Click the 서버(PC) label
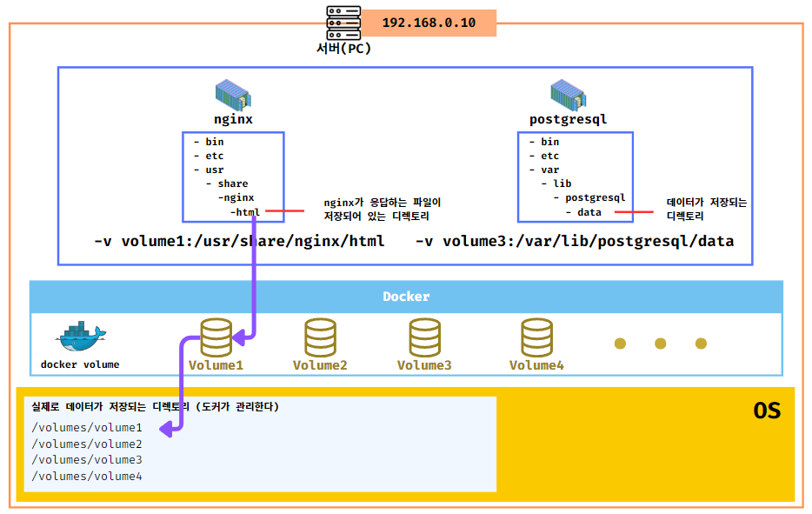This screenshot has width=812, height=514. pyautogui.click(x=344, y=48)
